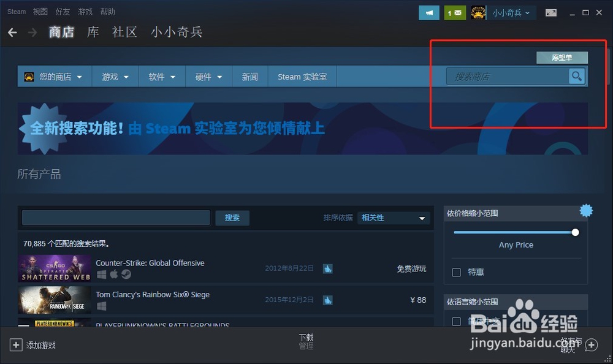613x364 pixels.
Task: Open the 帮助 menu
Action: click(107, 12)
